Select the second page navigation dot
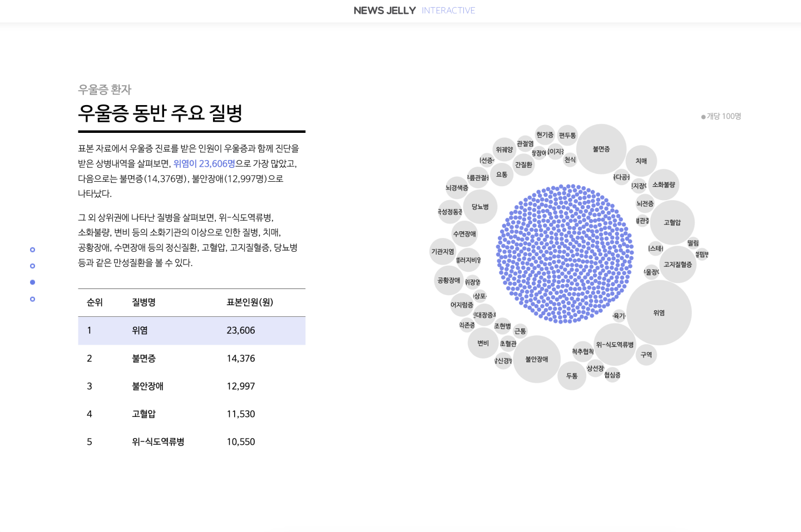 (x=33, y=266)
